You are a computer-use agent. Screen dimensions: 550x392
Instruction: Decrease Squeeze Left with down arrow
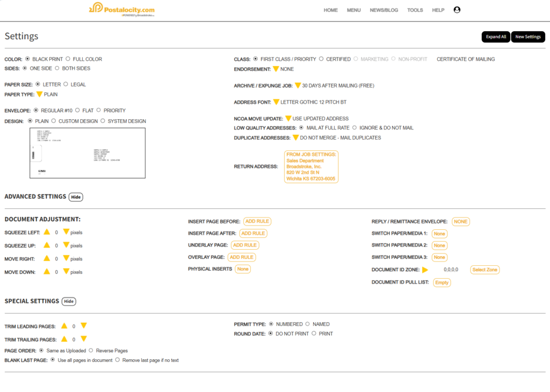click(x=66, y=232)
